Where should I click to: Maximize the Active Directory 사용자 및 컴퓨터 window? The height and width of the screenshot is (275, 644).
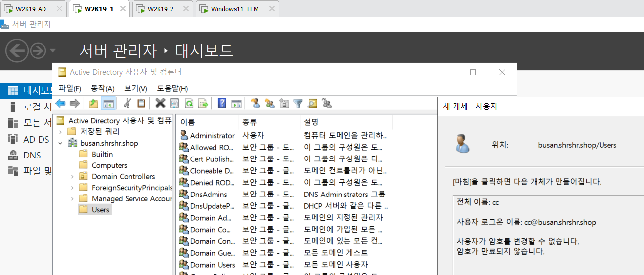tap(473, 72)
